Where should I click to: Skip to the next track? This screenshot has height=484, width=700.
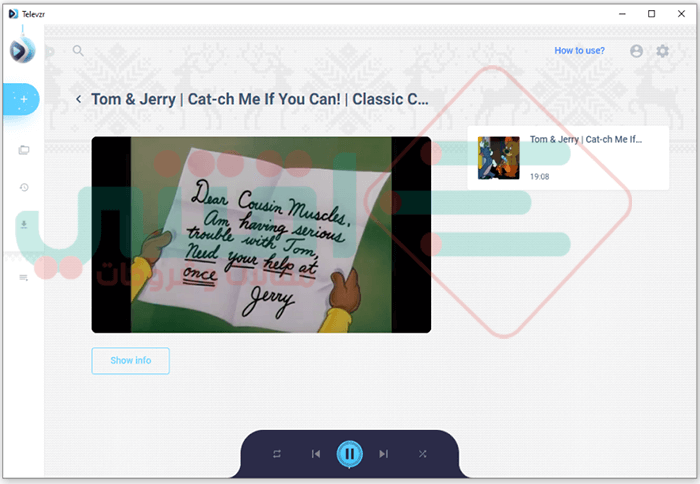tap(383, 454)
